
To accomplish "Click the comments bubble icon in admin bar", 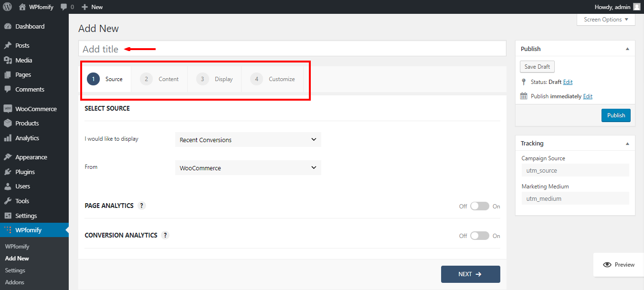I will coord(63,7).
